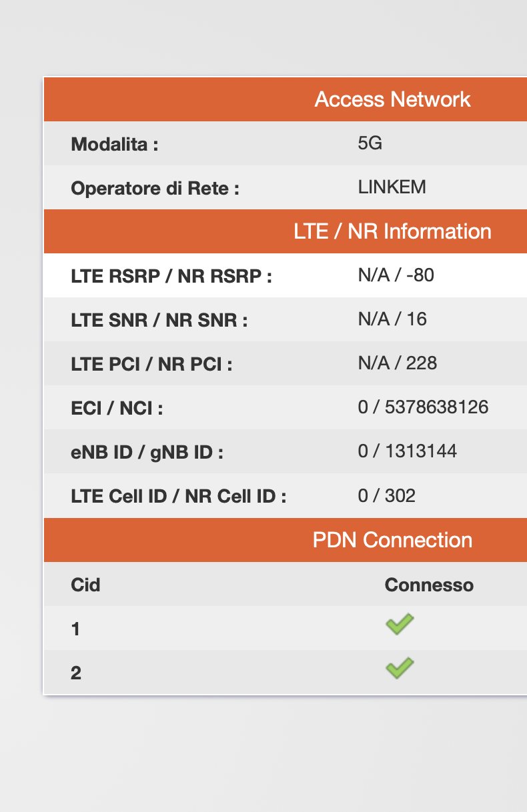Click the green checkmark for Cid 1
Screen dimensions: 527x812
[x=400, y=625]
